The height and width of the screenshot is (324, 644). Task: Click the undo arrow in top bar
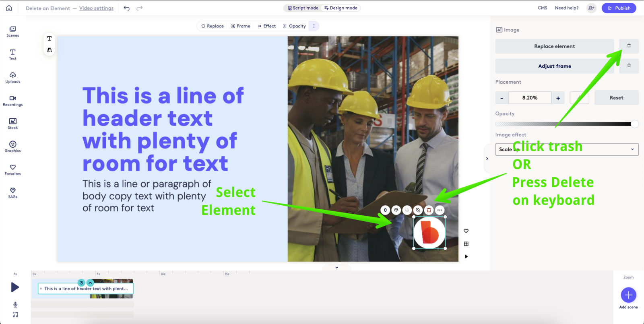pyautogui.click(x=126, y=8)
